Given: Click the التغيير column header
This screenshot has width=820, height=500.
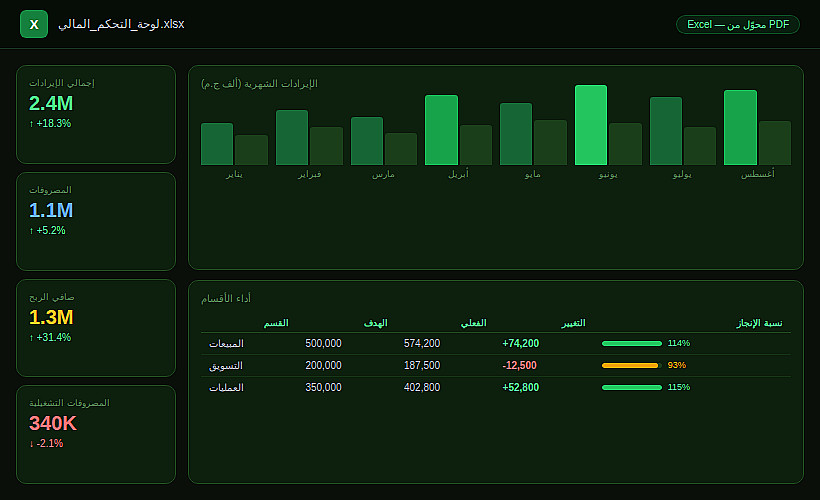Looking at the screenshot, I should click(573, 323).
